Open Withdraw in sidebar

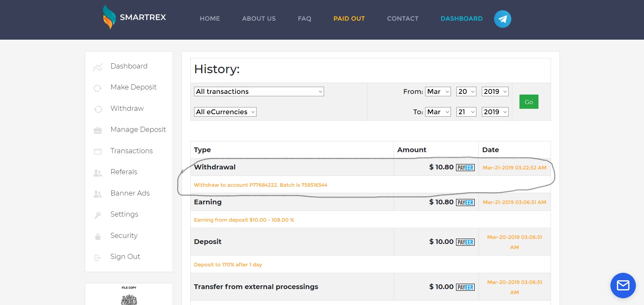point(127,108)
